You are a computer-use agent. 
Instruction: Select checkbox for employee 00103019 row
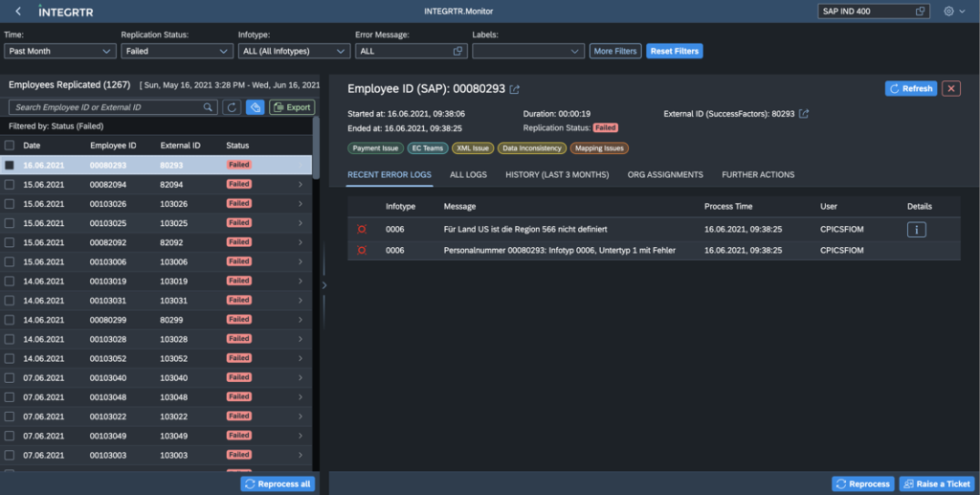tap(10, 281)
